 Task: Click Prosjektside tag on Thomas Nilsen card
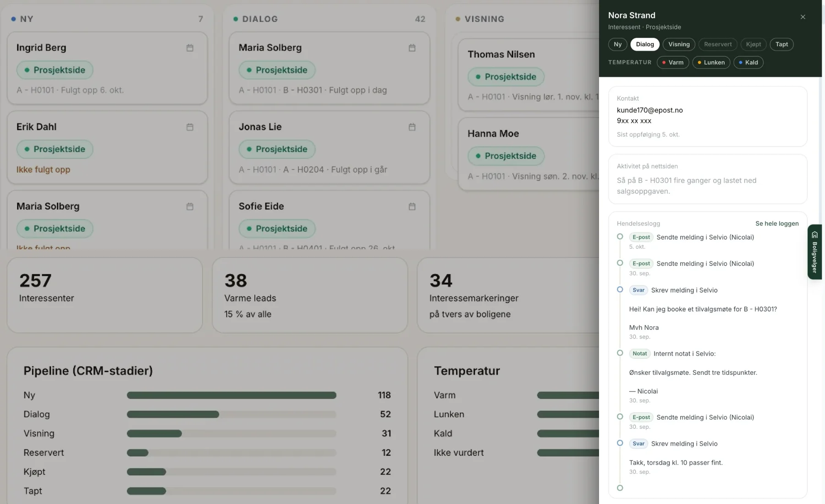coord(506,77)
